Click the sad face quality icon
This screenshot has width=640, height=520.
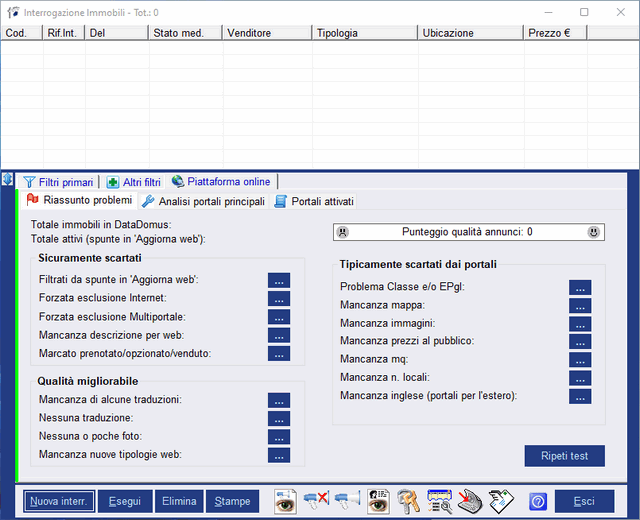(342, 232)
